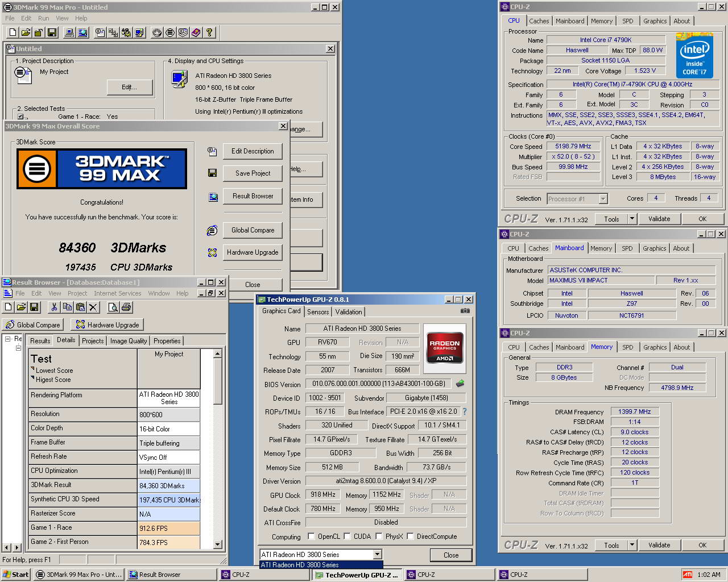Collapse tree node in Result Browser left pane

tap(8, 339)
